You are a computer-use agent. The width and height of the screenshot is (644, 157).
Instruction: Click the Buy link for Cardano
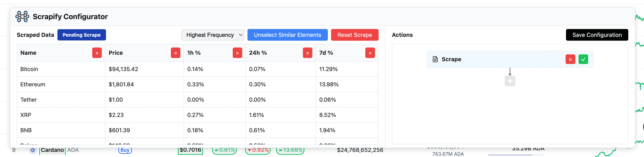125,150
